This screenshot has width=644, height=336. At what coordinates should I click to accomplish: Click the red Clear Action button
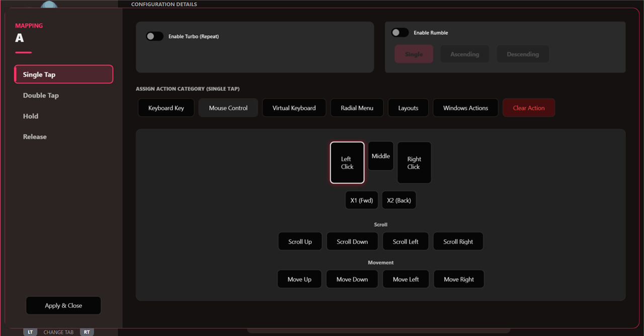tap(529, 108)
